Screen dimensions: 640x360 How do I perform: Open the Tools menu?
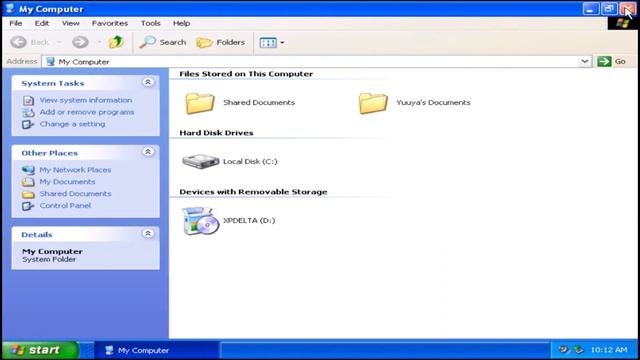coord(151,23)
